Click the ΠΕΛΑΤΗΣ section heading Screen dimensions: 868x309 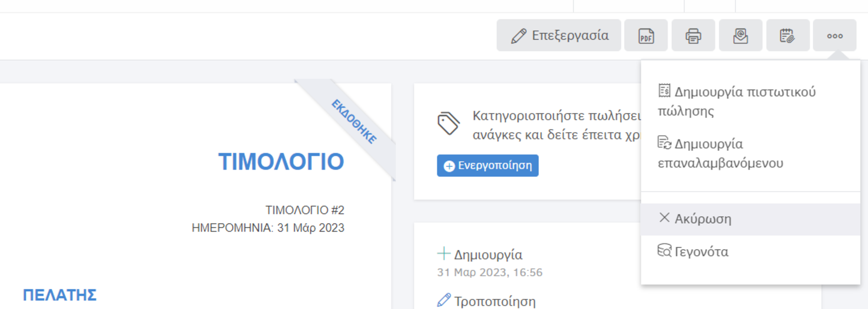60,295
